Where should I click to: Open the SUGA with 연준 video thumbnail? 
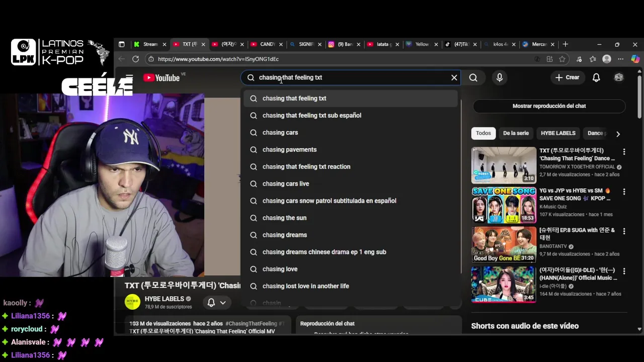504,245
